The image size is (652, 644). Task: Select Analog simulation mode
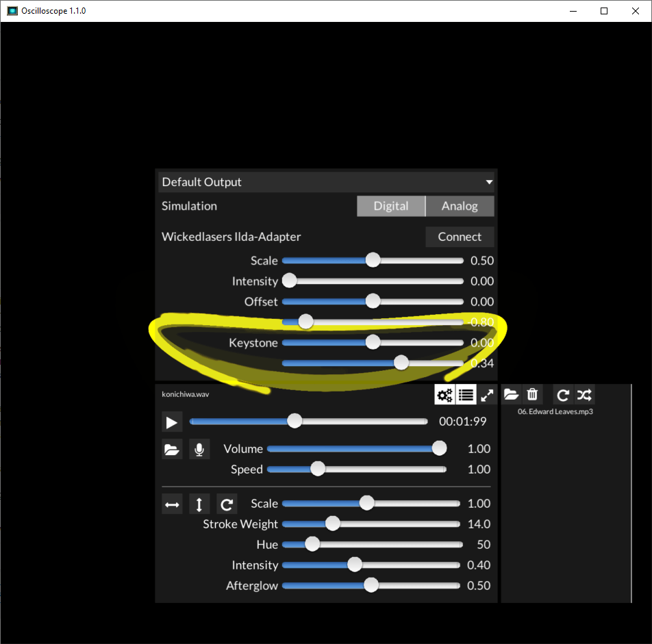460,206
